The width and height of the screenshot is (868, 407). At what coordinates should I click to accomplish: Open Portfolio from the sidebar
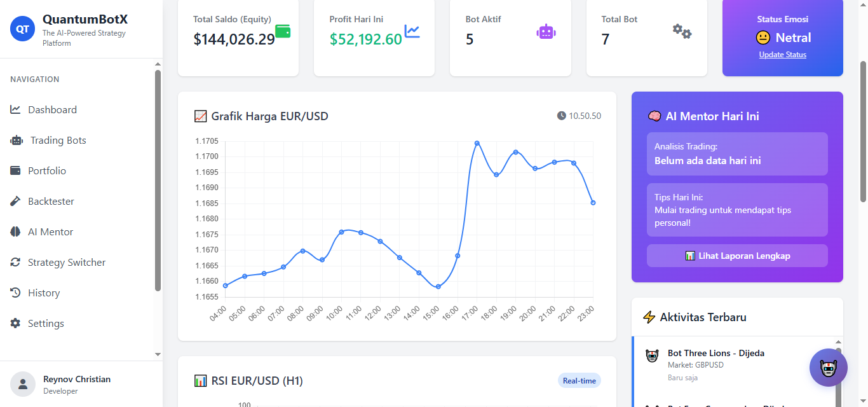(x=76, y=170)
